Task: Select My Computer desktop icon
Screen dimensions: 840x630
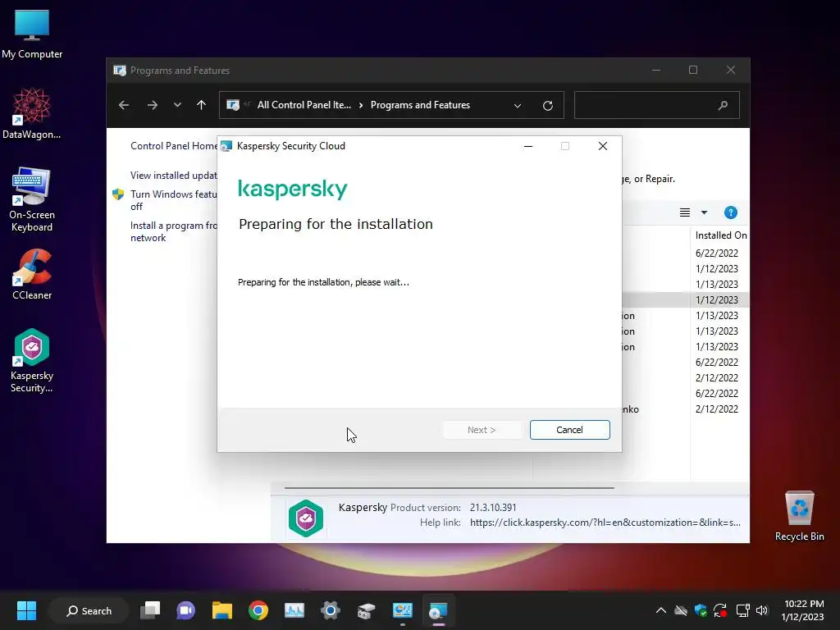Action: pyautogui.click(x=32, y=34)
